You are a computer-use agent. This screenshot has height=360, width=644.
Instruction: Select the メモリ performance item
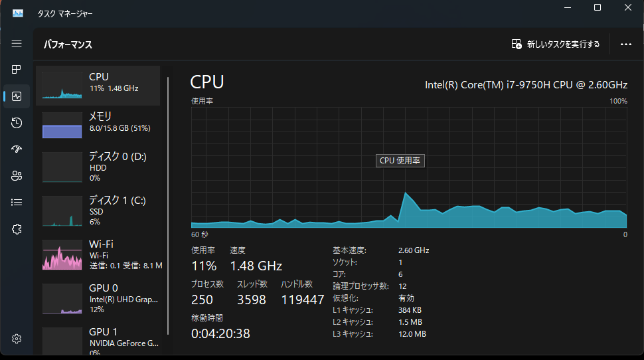[98, 126]
